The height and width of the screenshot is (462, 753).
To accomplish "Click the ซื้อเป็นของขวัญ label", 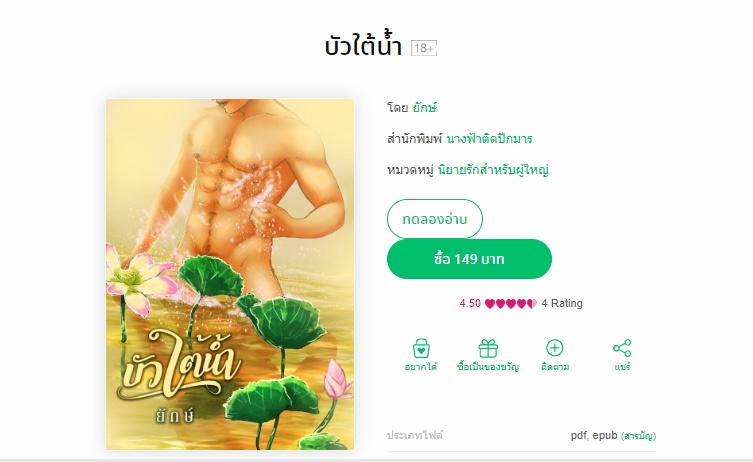I will click(x=488, y=367).
